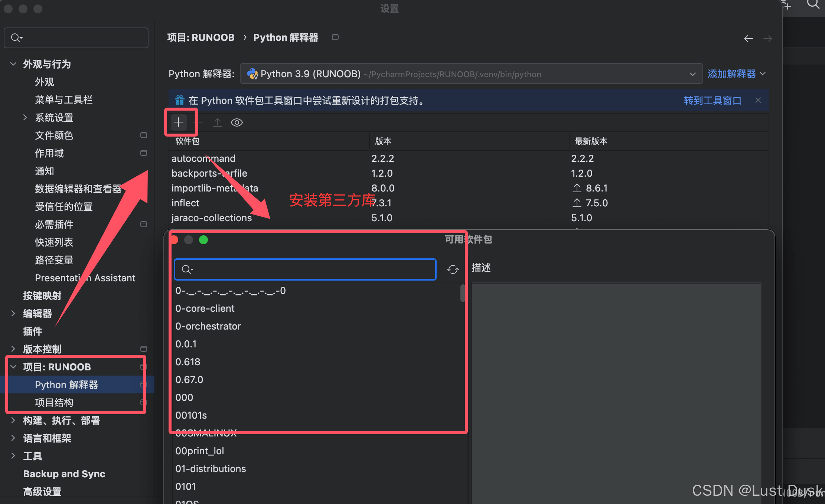
Task: Open 菜单与工具栏 settings page
Action: pos(63,99)
